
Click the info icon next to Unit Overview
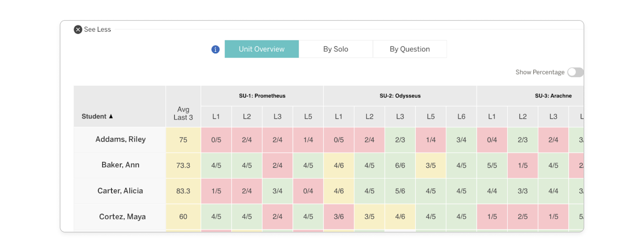click(x=215, y=49)
